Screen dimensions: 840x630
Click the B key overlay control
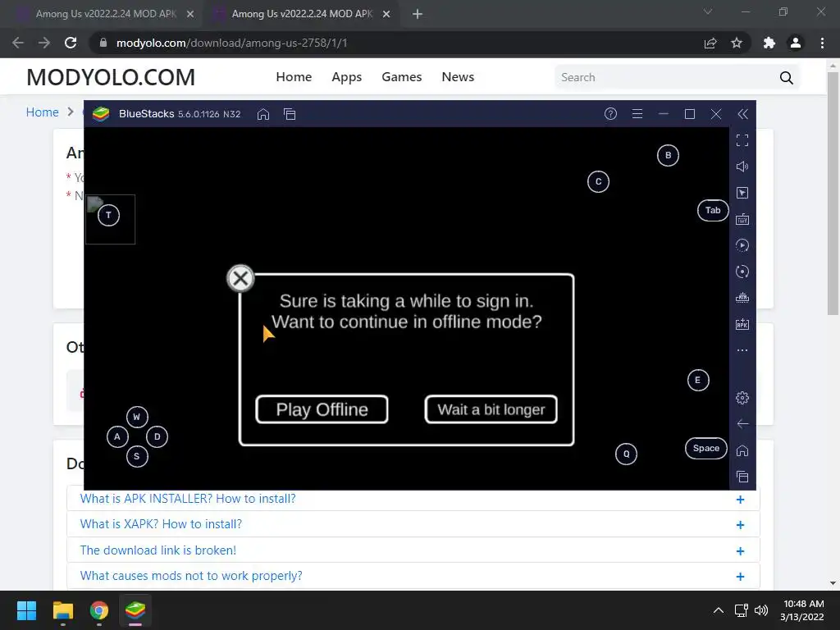668,155
